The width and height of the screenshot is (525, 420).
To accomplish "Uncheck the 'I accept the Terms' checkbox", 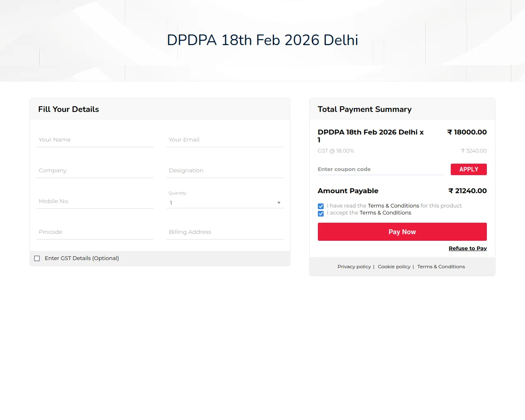I will point(321,214).
